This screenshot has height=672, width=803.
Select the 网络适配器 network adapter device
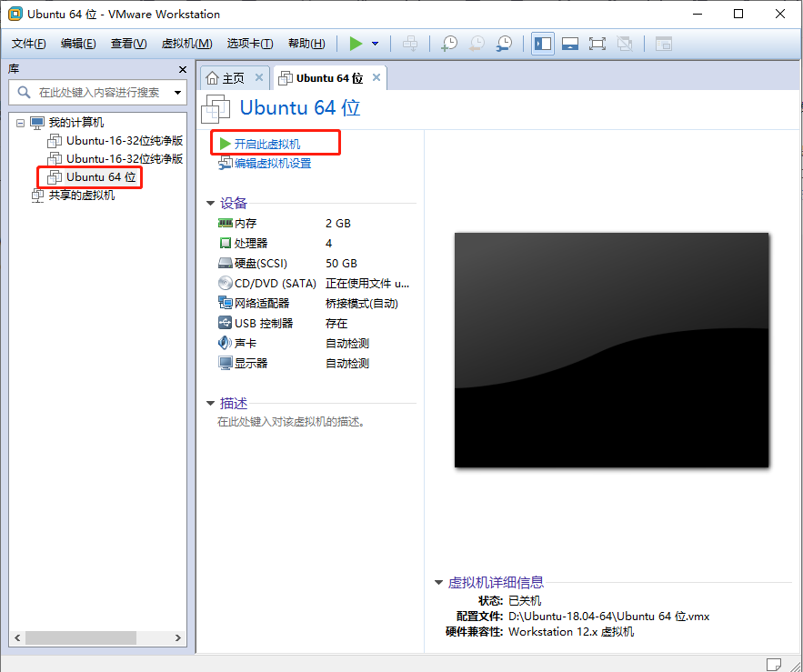(263, 303)
